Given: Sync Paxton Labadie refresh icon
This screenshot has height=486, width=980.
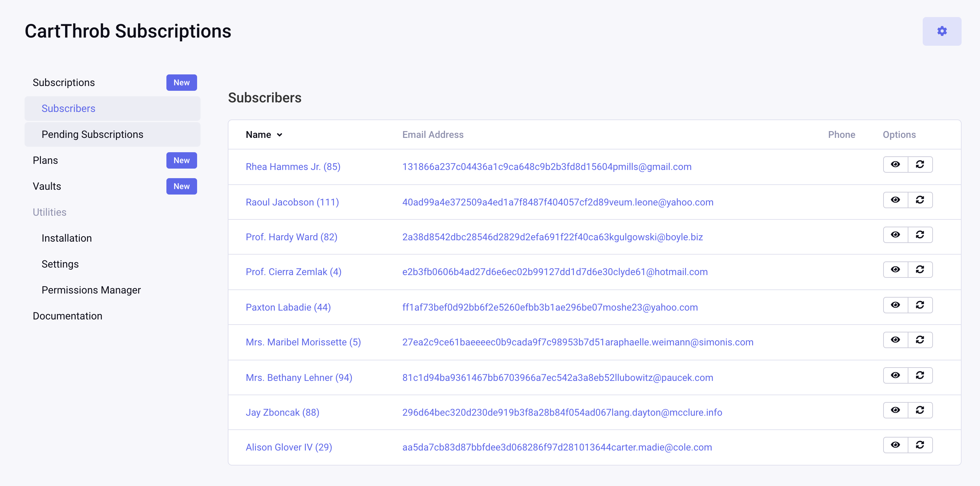Looking at the screenshot, I should 920,305.
